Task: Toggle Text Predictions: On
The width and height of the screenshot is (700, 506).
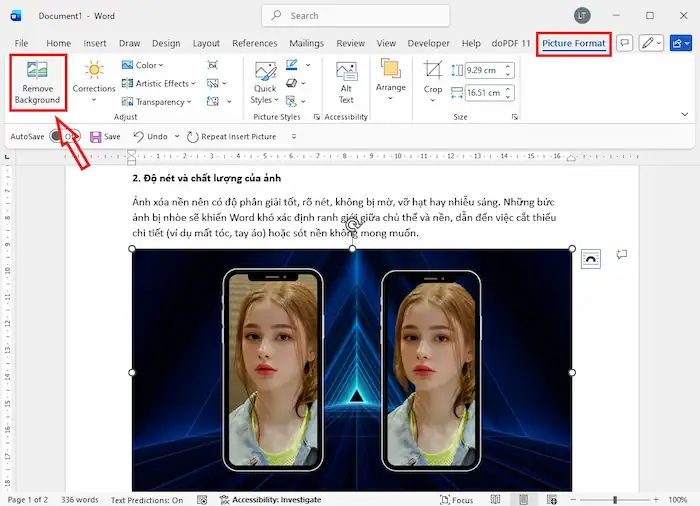Action: pyautogui.click(x=147, y=500)
